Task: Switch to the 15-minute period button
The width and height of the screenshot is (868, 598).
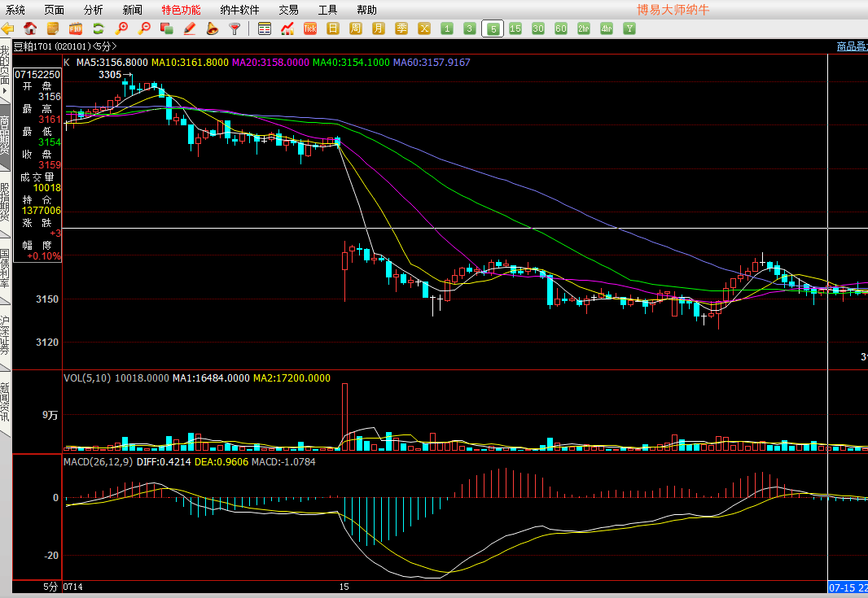Action: pos(515,28)
